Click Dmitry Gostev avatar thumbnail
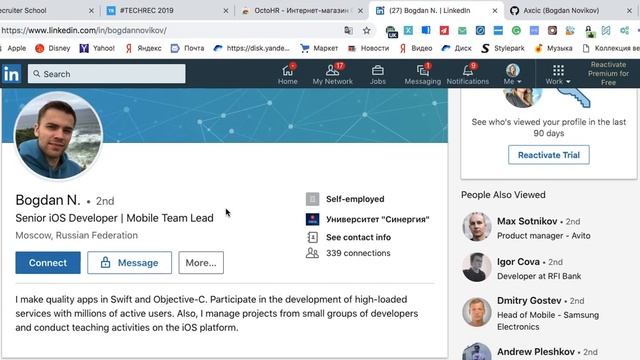The image size is (640, 360). coord(476,312)
